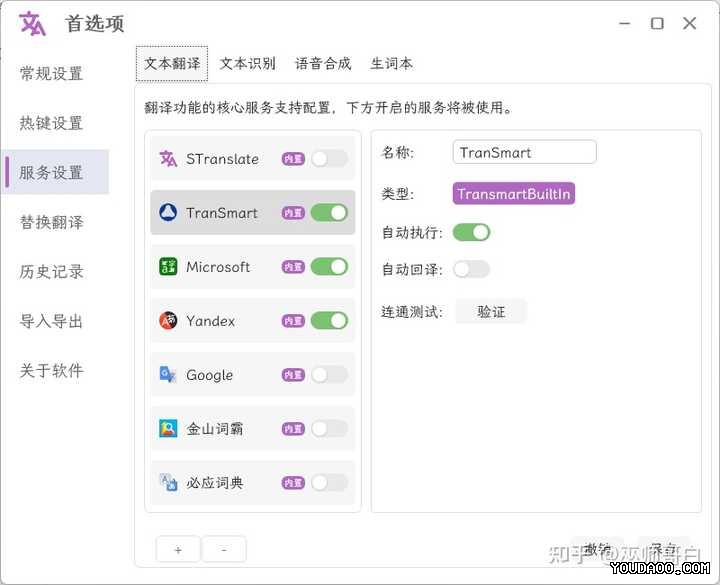Switch to the 文本翻译 tab
The height and width of the screenshot is (585, 720).
[172, 63]
